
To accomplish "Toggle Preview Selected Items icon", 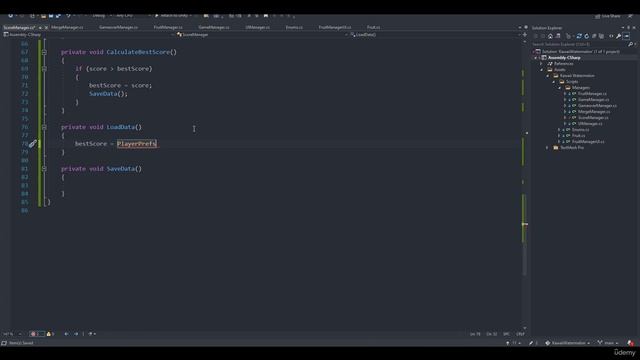I will [x=626, y=36].
